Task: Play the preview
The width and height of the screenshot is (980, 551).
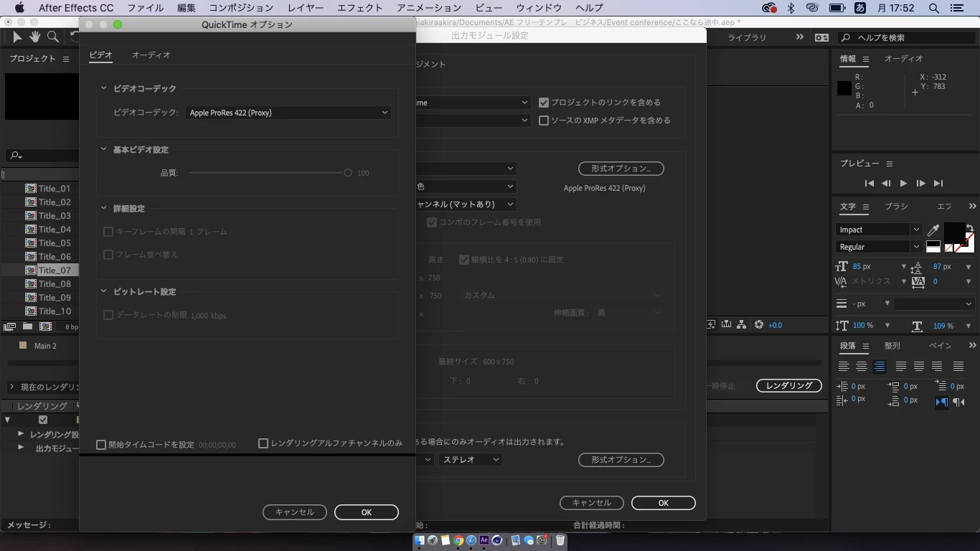Action: coord(903,184)
